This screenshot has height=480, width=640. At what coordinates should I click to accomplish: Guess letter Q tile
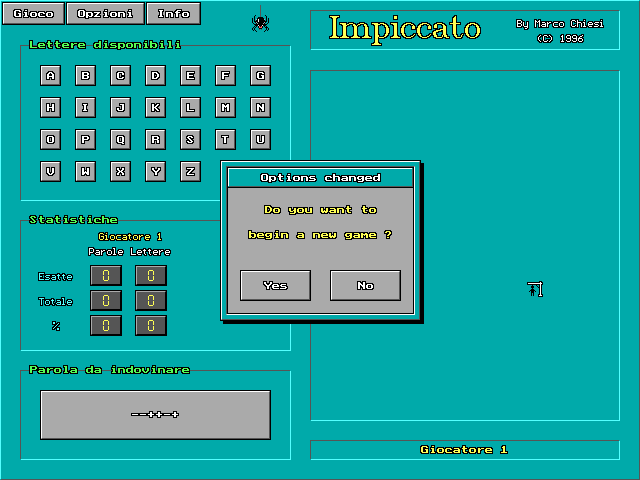[x=120, y=140]
